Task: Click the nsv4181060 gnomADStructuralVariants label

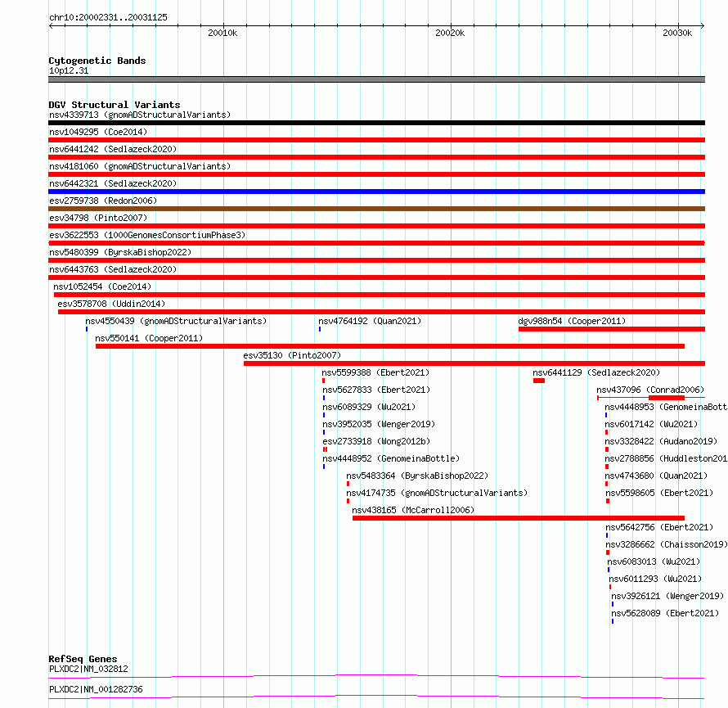Action: 140,166
